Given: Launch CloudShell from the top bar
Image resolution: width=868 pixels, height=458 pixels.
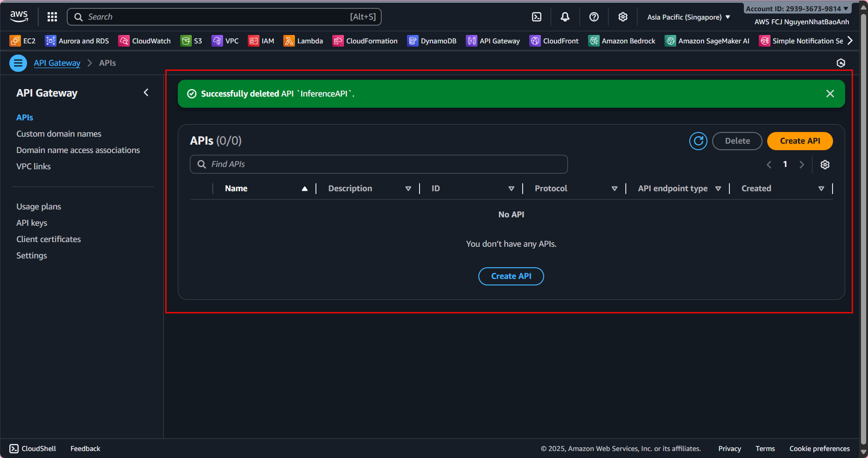Looking at the screenshot, I should coord(537,17).
